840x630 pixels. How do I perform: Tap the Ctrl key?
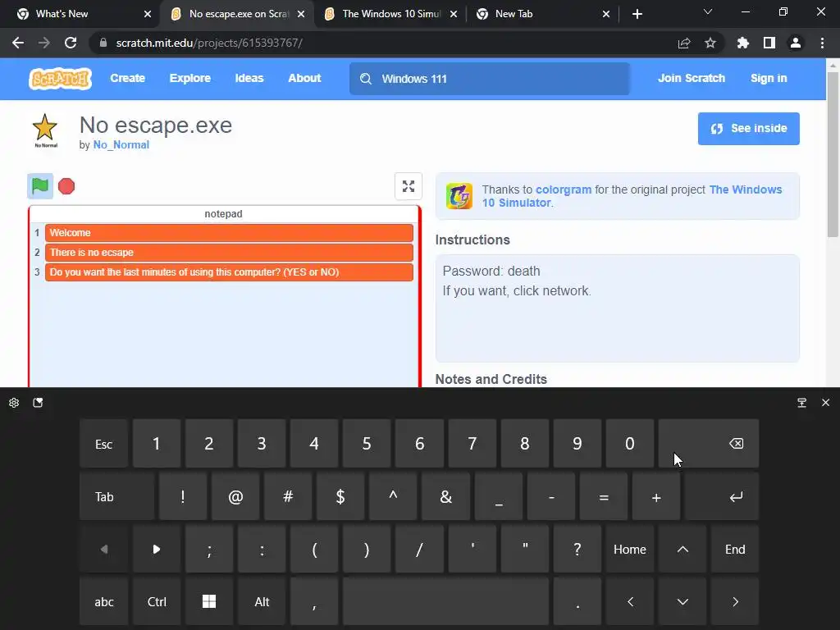[x=157, y=601]
